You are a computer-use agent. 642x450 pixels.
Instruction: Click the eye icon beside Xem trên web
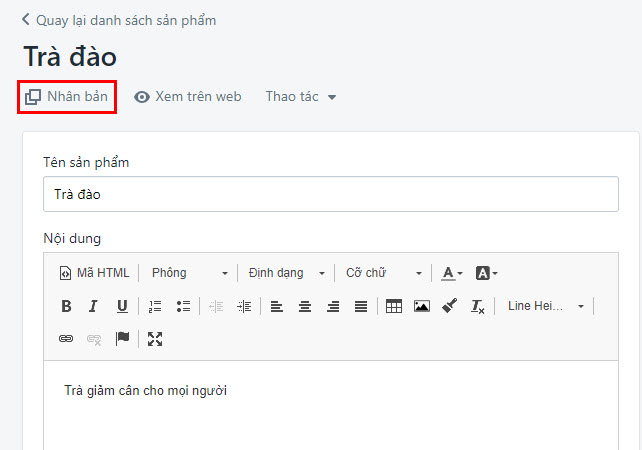pos(142,97)
